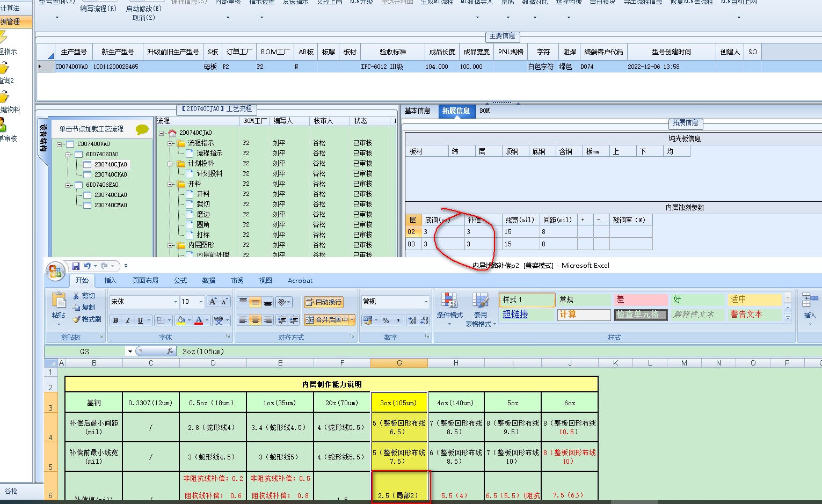Select tree node 2D0740CKA0
The height and width of the screenshot is (504, 822).
(111, 174)
